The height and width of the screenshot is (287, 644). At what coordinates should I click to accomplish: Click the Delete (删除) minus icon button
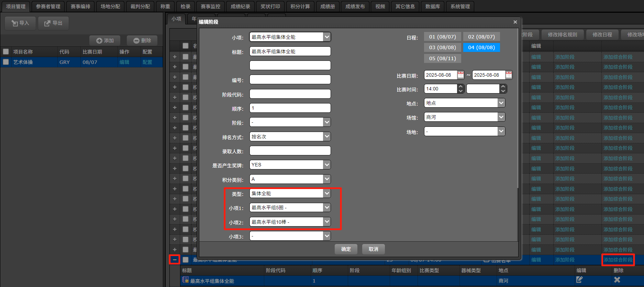click(136, 41)
